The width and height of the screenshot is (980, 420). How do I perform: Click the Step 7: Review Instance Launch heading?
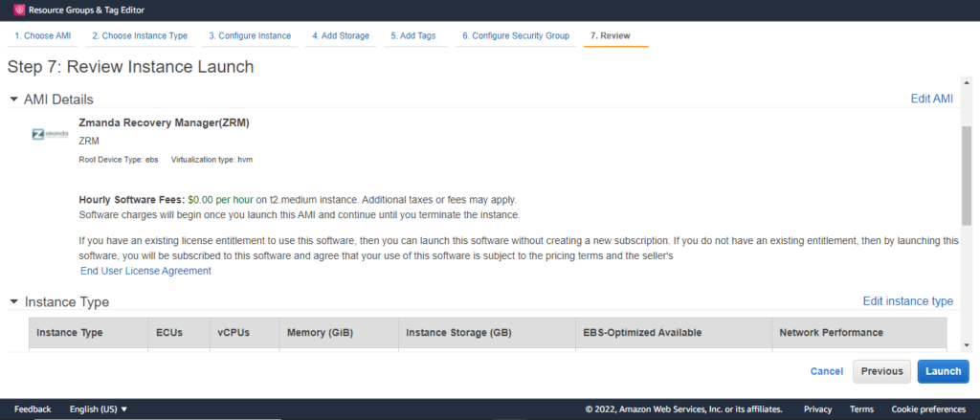[x=130, y=68]
